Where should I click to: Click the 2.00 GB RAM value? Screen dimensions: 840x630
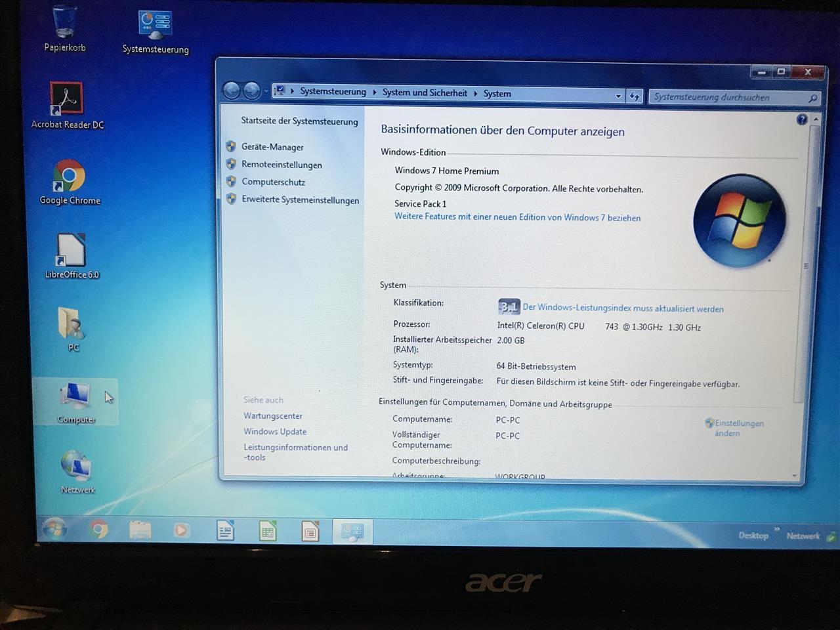coord(511,341)
